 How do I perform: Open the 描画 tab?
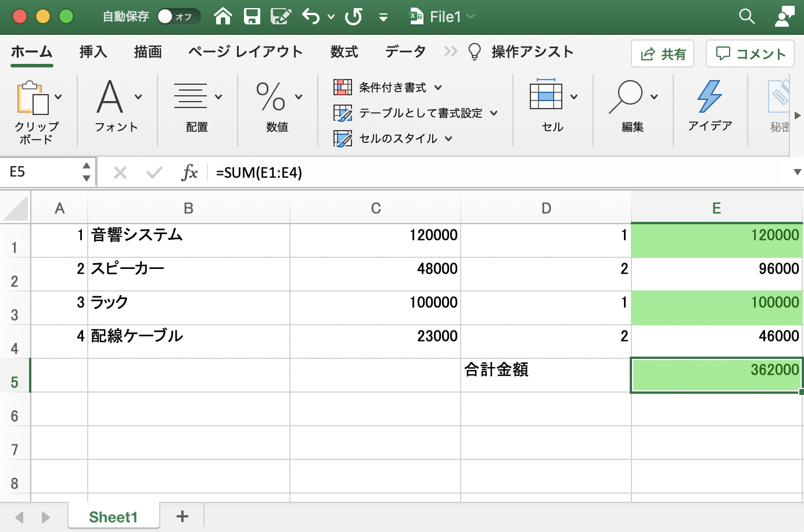coord(148,52)
